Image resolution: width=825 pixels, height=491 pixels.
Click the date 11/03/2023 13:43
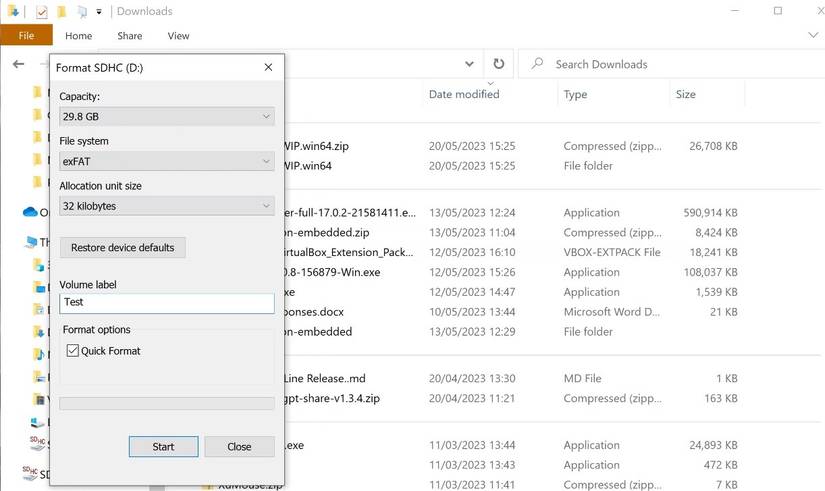pos(472,465)
